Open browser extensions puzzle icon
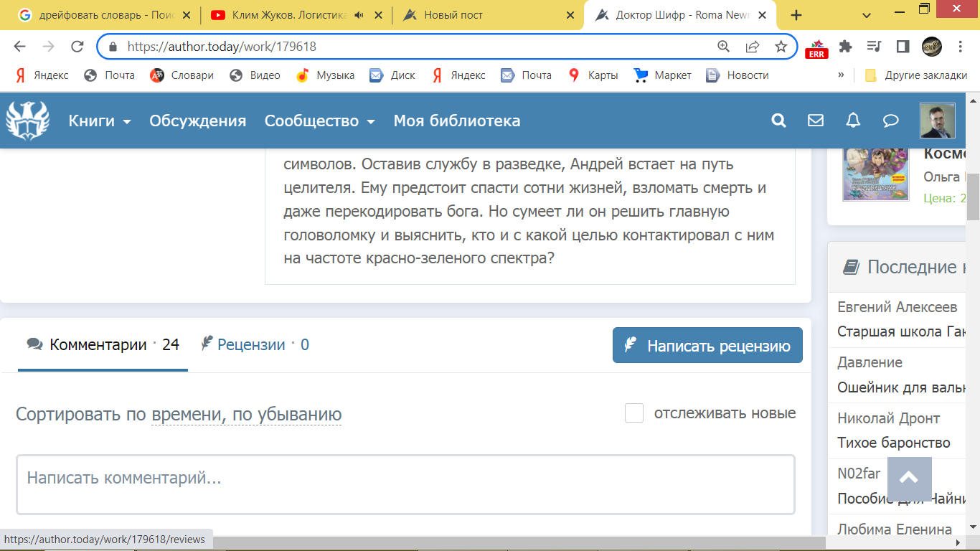Screen dimensions: 980x551 (845, 47)
